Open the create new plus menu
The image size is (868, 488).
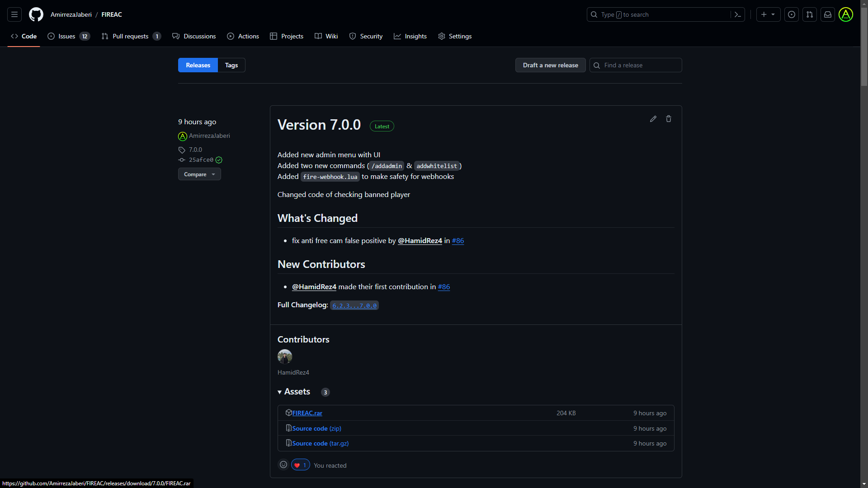tap(768, 14)
